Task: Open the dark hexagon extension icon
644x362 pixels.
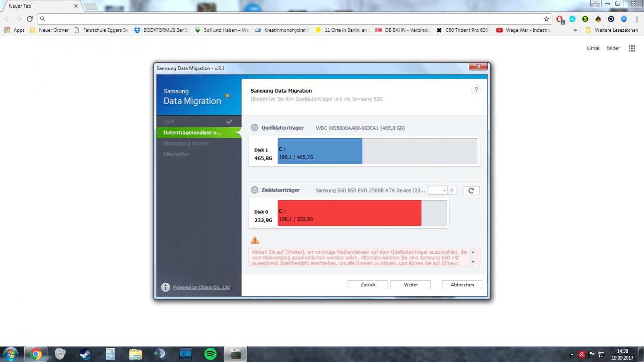Action: point(611,19)
